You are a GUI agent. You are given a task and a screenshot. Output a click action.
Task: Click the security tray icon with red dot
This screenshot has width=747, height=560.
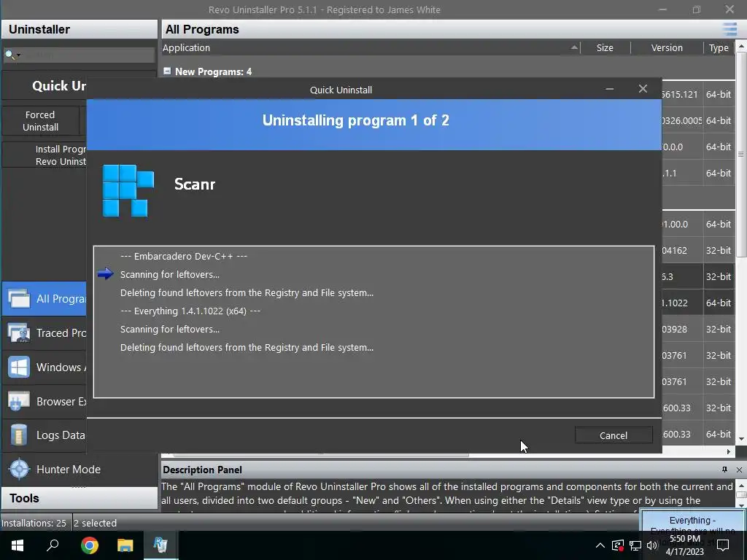[617, 545]
